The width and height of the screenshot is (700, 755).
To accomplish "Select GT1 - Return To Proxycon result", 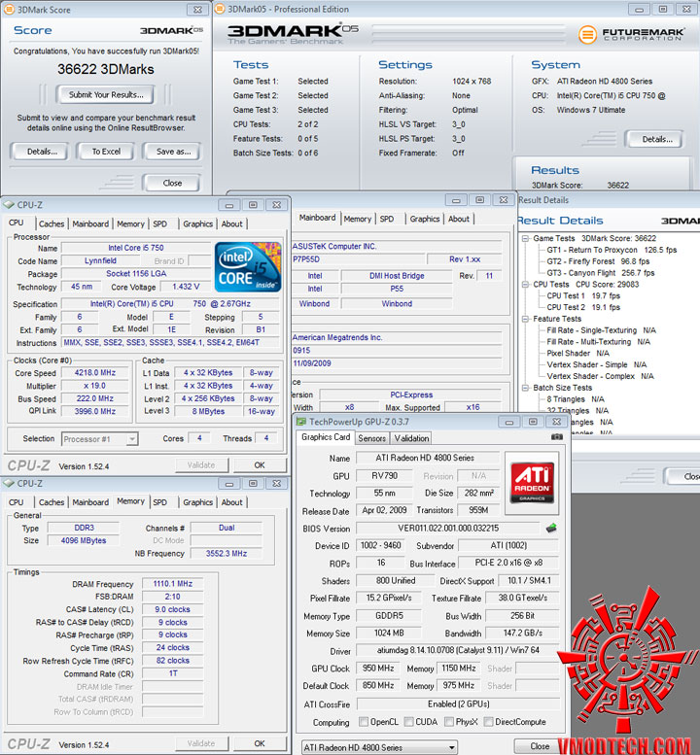I will [x=612, y=250].
